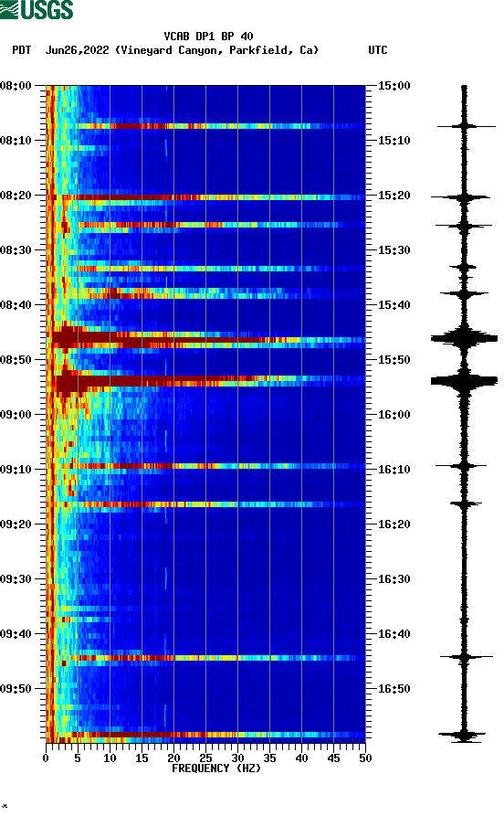The width and height of the screenshot is (504, 816).
Task: Click the 15:10 UTC time label
Action: [394, 141]
